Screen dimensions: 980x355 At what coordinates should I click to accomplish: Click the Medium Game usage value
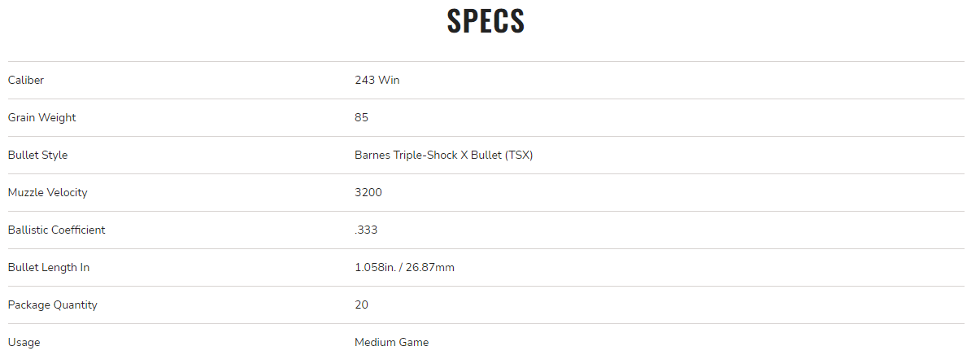[x=392, y=342]
